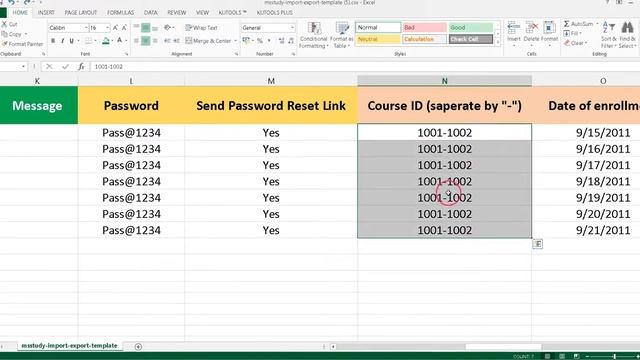Screen dimensions: 640x360
Task: Click the Format Painter brush
Action: tap(4, 44)
